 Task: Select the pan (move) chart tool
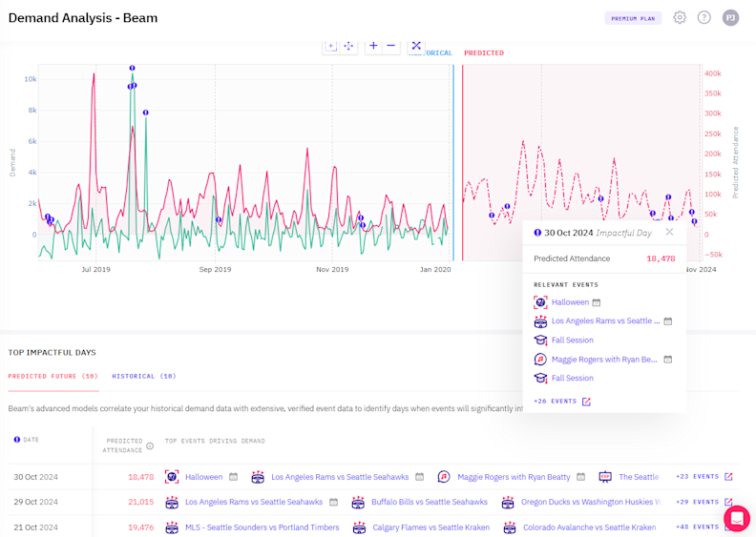click(x=348, y=46)
